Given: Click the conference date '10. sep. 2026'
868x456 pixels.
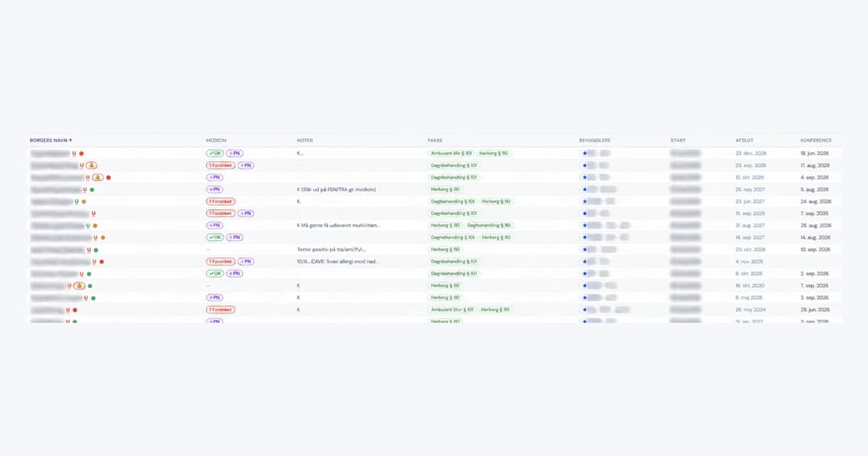Looking at the screenshot, I should click(815, 250).
